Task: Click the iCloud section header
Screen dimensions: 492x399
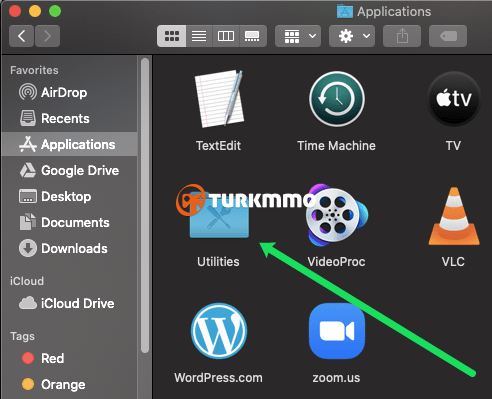Action: (x=27, y=281)
